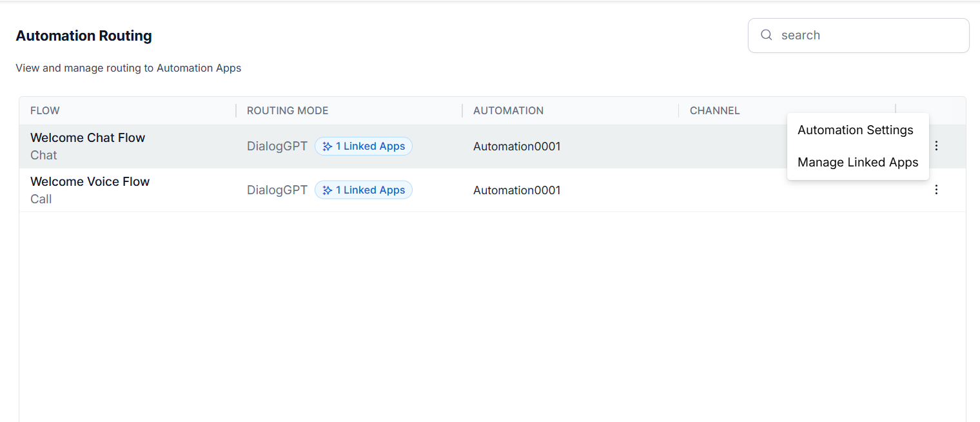Click DialogGPT in the Welcome Chat Flow row
This screenshot has width=980, height=422.
(277, 146)
